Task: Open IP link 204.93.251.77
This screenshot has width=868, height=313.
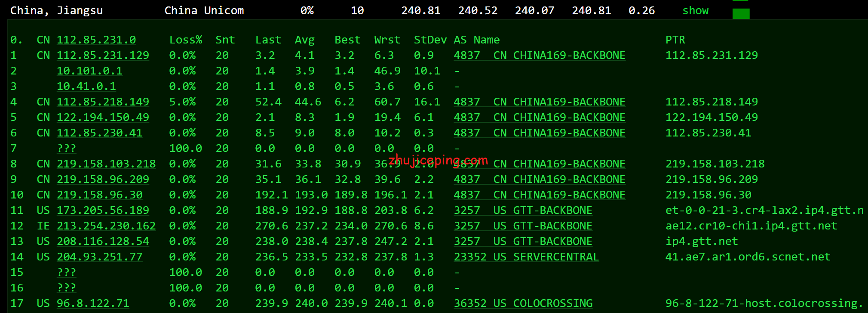Action: click(99, 257)
